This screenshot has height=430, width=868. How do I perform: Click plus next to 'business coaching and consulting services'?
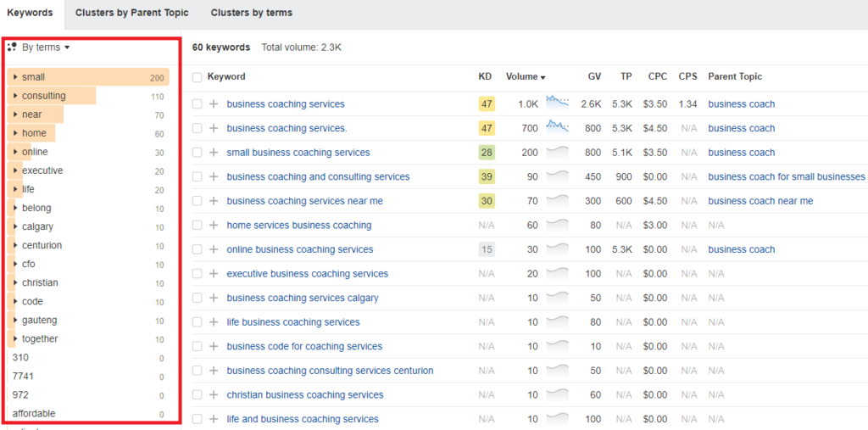(214, 176)
